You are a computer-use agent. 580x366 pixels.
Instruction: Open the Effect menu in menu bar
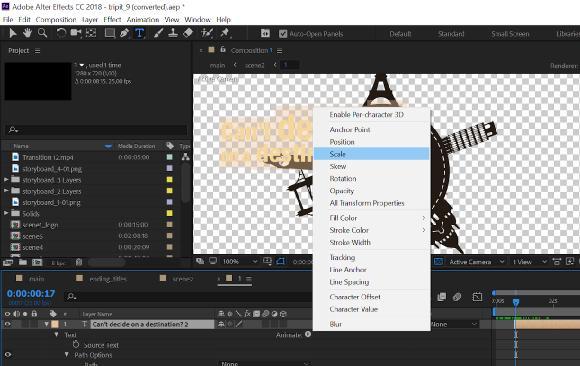click(x=112, y=20)
